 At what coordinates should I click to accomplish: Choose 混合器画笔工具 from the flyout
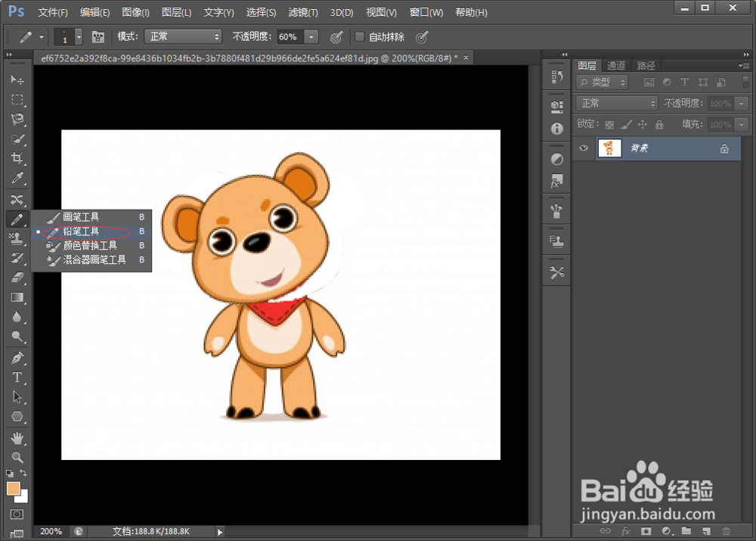(91, 260)
